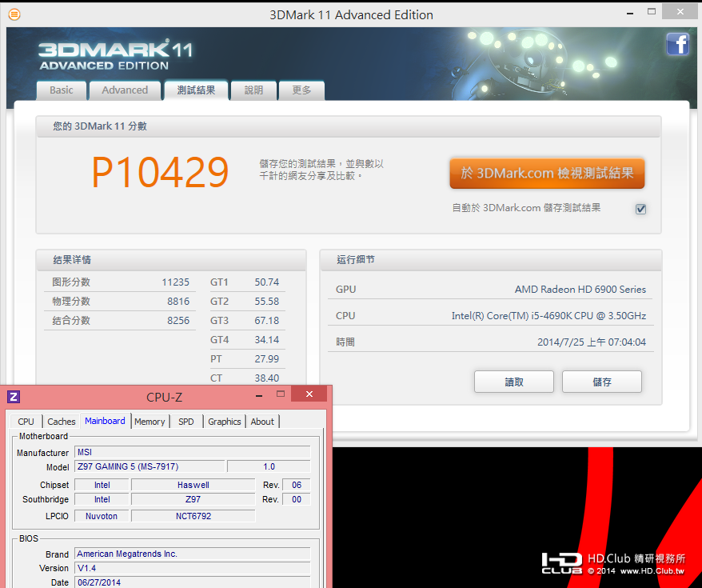Click Manufacturer field MSI in CPU-Z
The image size is (702, 588).
(x=193, y=452)
